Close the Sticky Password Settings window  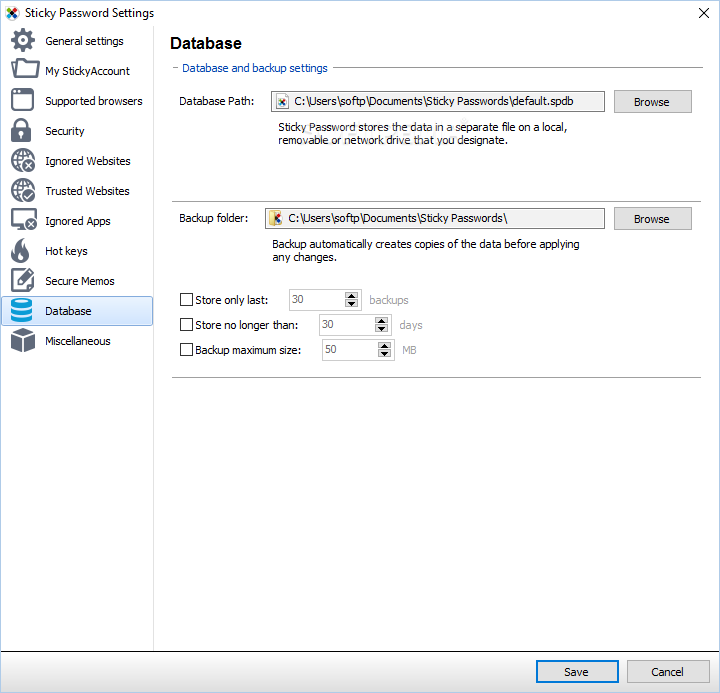tap(703, 13)
